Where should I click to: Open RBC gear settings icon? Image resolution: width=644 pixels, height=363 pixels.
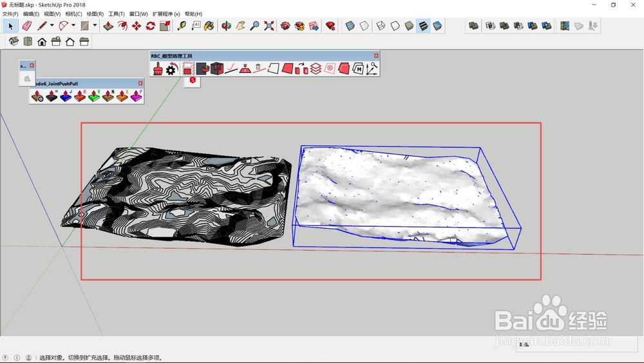(171, 68)
